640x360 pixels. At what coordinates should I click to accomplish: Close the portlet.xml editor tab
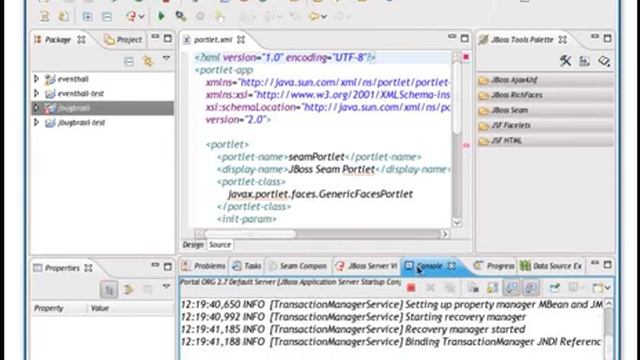pos(241,40)
